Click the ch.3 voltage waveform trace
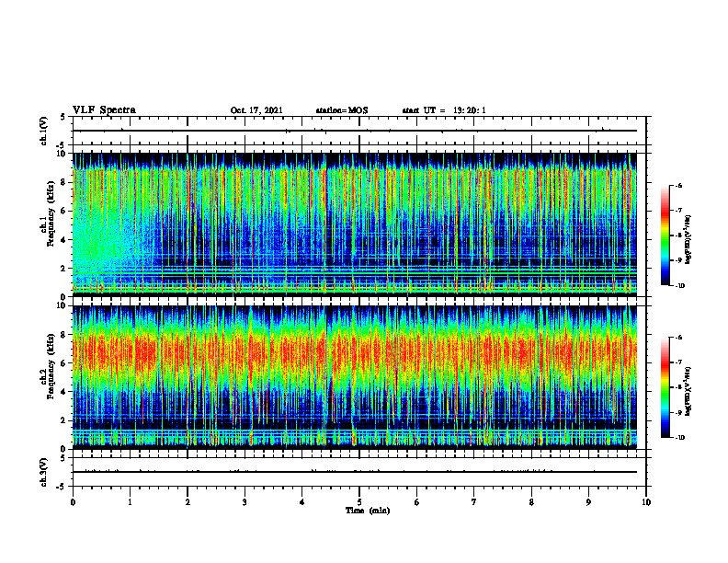Viewport: 728px width, 563px height. point(355,472)
